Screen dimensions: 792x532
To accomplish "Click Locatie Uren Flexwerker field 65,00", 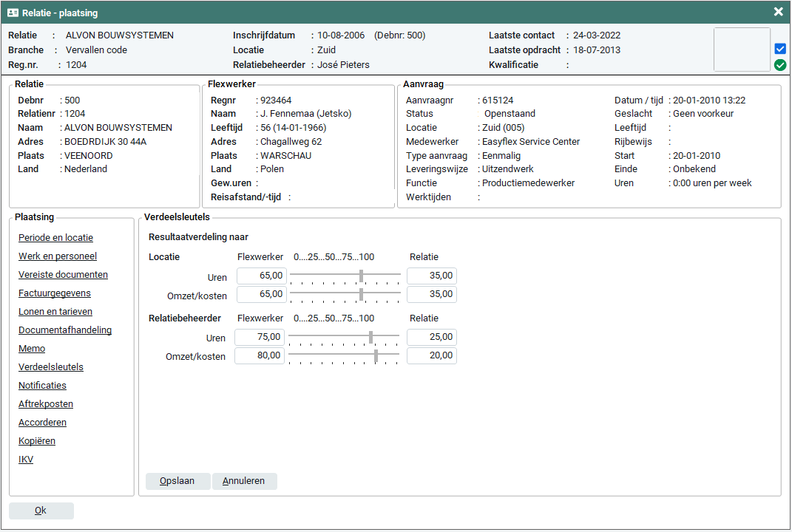I will (261, 276).
